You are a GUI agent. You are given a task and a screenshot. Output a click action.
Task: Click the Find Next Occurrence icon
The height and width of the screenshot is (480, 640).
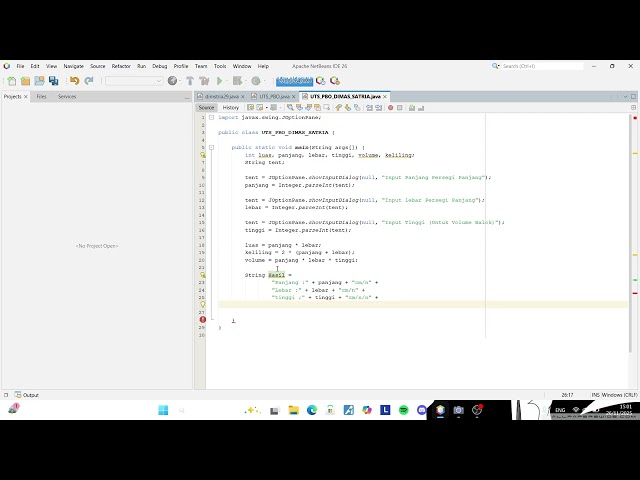coord(308,108)
